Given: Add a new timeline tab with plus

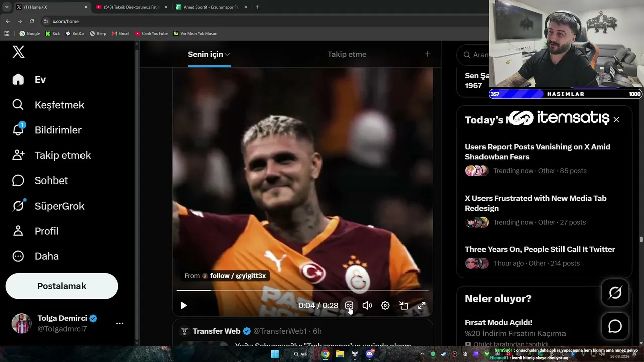Looking at the screenshot, I should (x=428, y=54).
